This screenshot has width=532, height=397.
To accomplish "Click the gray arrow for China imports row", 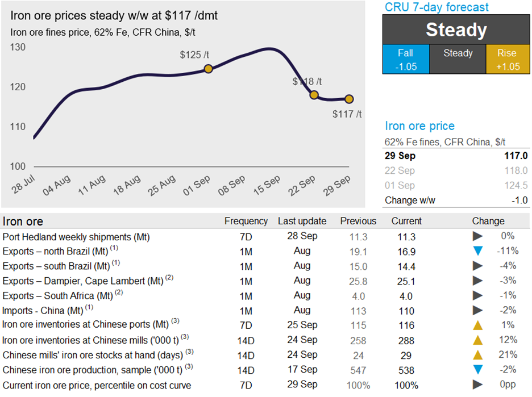I will coord(478,310).
